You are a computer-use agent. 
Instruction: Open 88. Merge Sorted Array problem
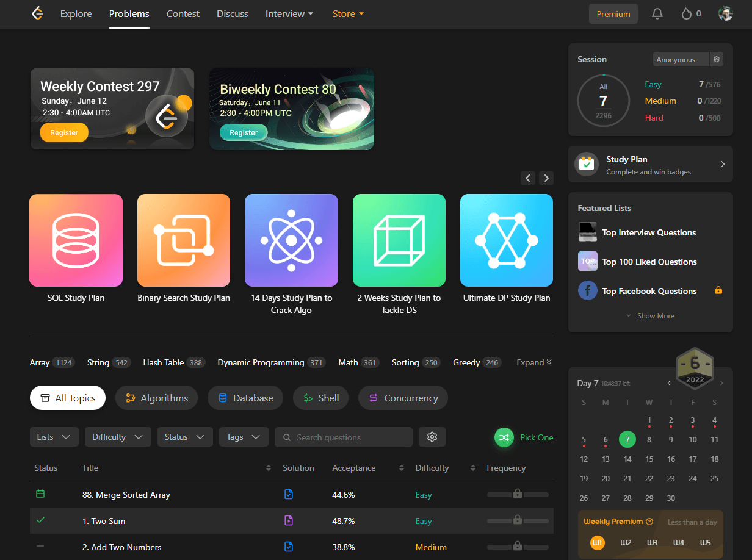(126, 495)
